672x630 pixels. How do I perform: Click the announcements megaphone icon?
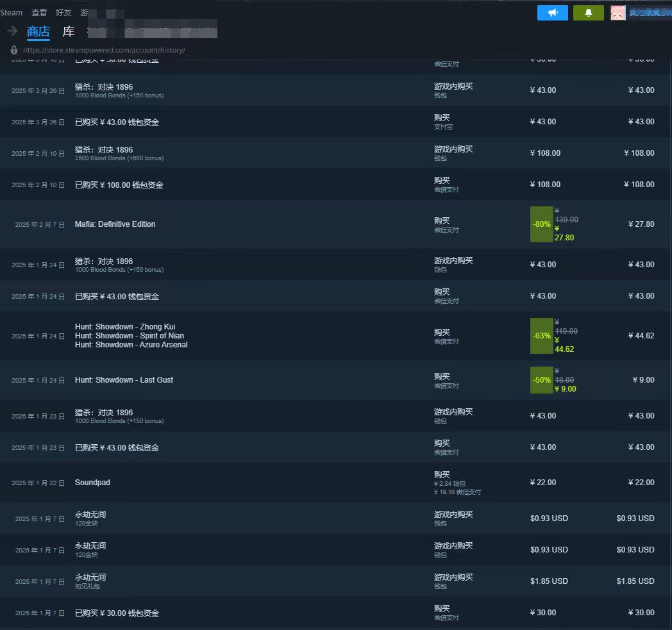pos(553,13)
